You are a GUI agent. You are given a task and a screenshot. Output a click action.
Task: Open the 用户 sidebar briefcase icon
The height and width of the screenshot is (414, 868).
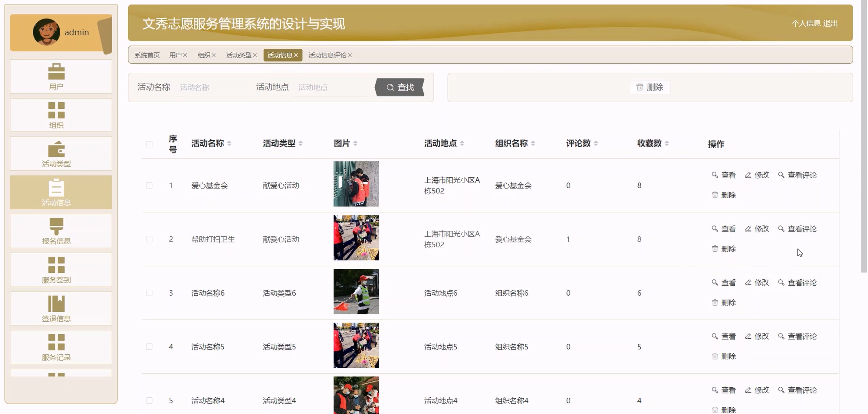coord(56,71)
